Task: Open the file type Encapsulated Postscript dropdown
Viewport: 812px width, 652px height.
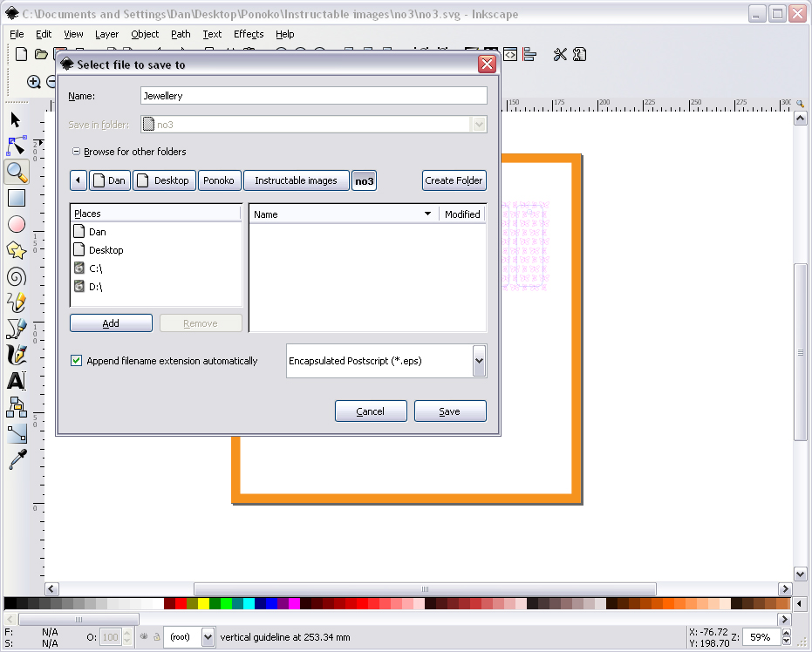Action: pyautogui.click(x=480, y=361)
